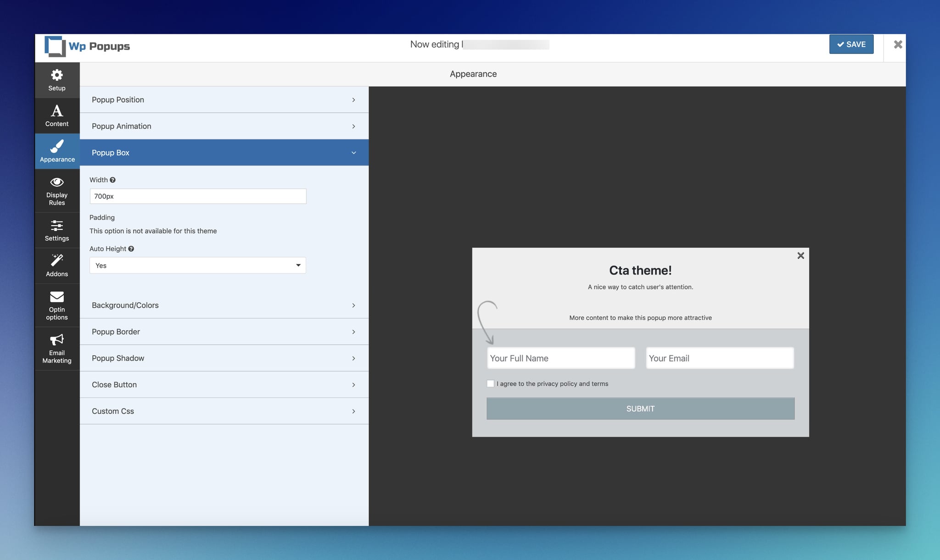Click the SUBMIT button in preview

coord(640,409)
